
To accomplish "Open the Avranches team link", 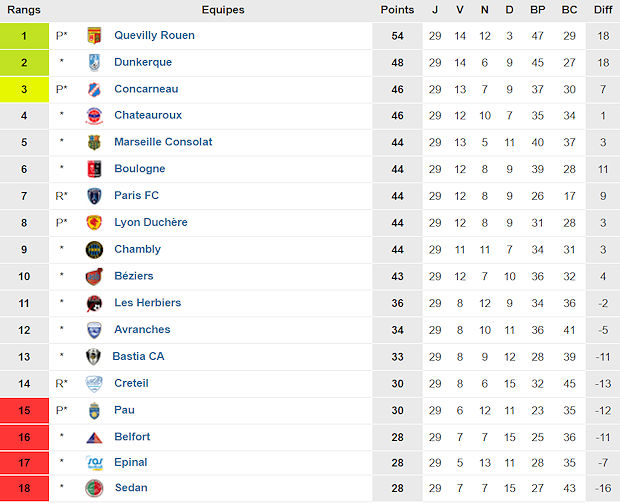I will point(142,329).
